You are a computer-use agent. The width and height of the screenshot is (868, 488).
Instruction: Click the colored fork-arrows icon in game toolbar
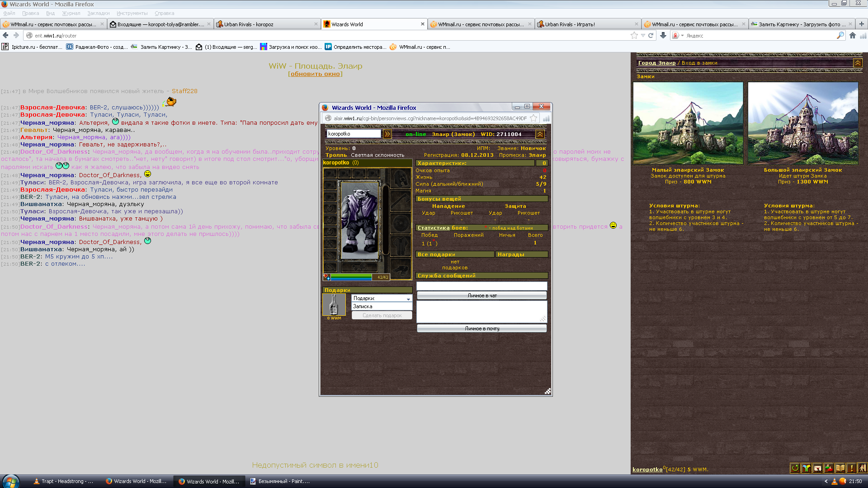pos(806,468)
